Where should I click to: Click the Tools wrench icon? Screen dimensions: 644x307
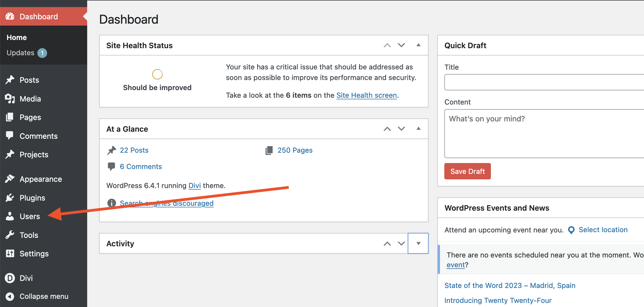[10, 235]
